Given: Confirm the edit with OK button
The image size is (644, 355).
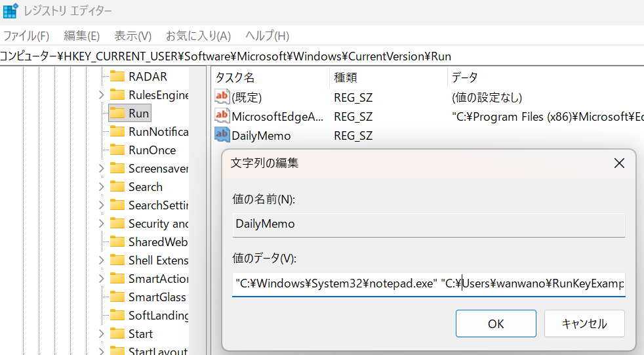Looking at the screenshot, I should pos(496,324).
